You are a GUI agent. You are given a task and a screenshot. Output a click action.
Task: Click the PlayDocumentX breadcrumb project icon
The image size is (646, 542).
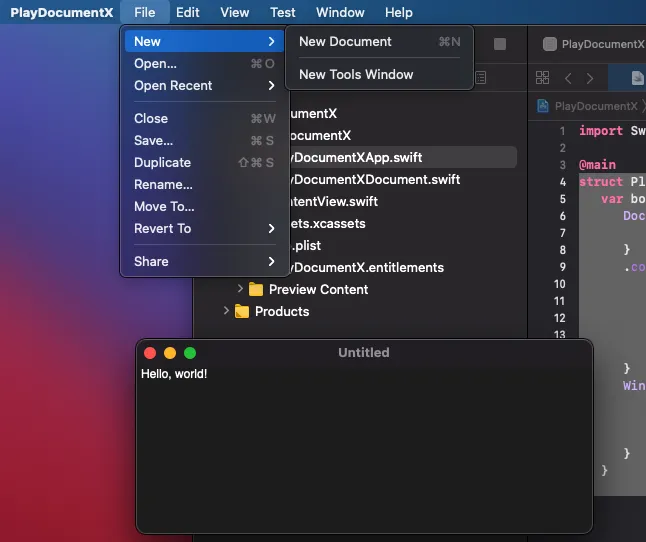[x=543, y=106]
